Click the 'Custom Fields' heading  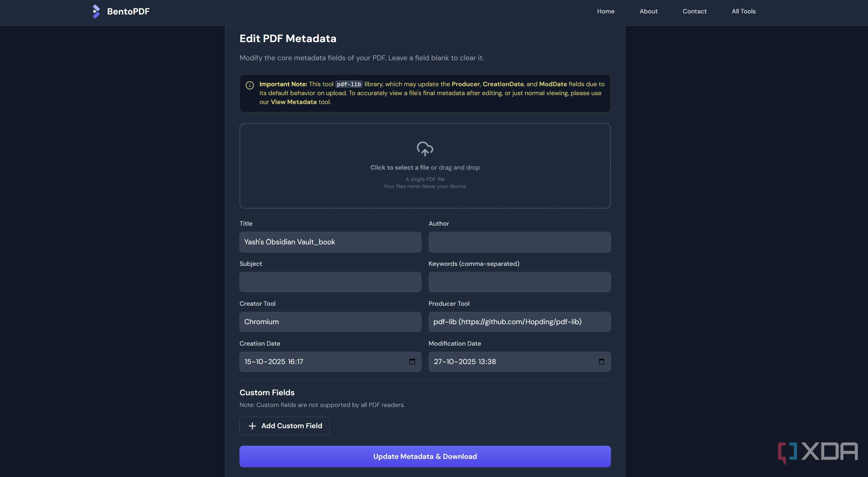[267, 392]
